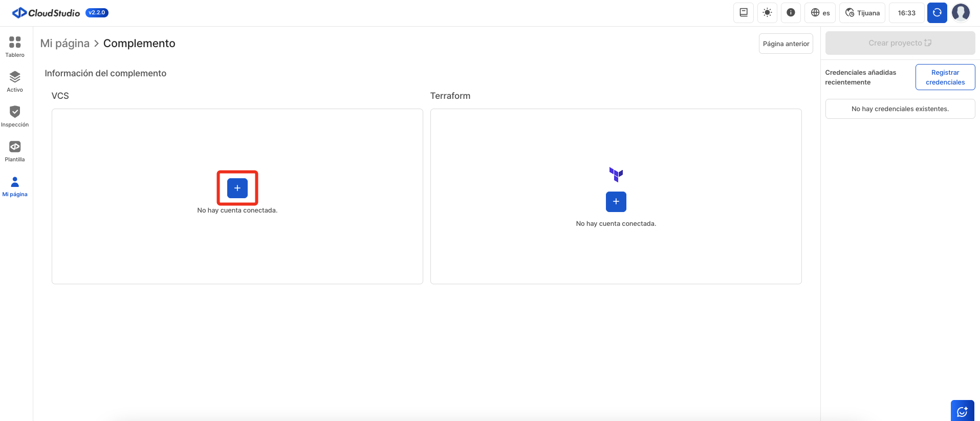This screenshot has width=980, height=421.
Task: Open the Tablero dashboard in sidebar
Action: 15,46
